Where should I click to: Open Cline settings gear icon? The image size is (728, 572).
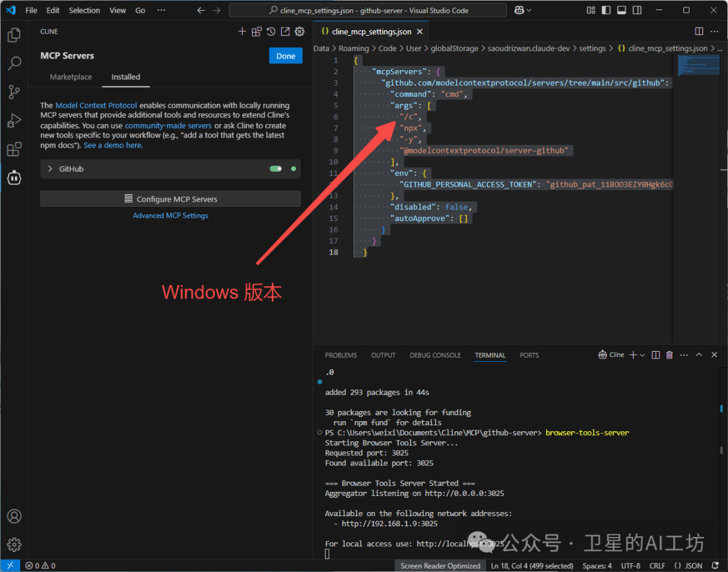click(299, 32)
